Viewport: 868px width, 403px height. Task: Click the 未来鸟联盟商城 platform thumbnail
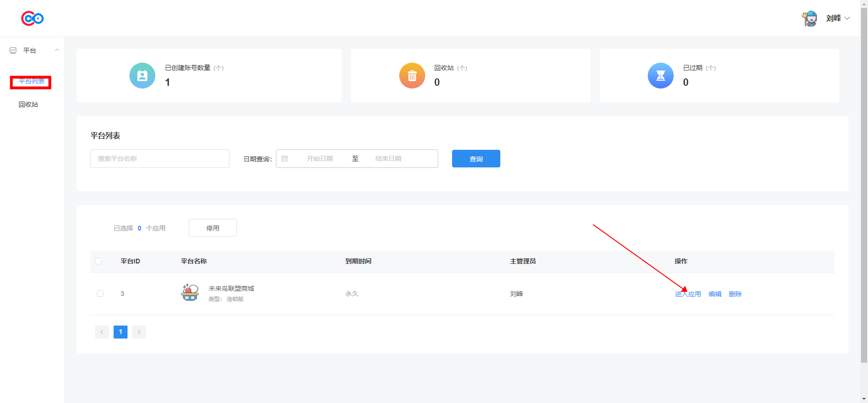190,293
